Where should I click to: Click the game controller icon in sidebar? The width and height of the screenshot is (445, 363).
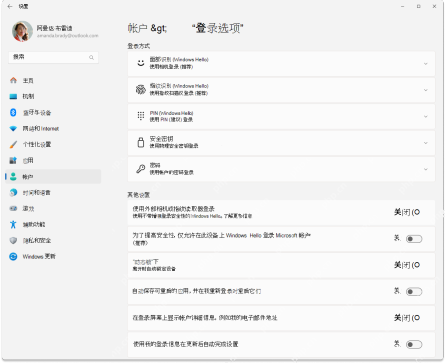coord(13,208)
